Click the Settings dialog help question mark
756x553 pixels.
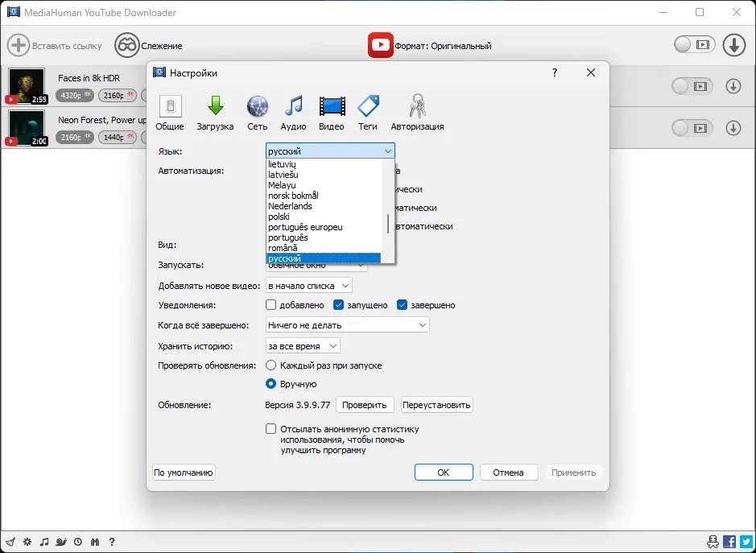555,72
